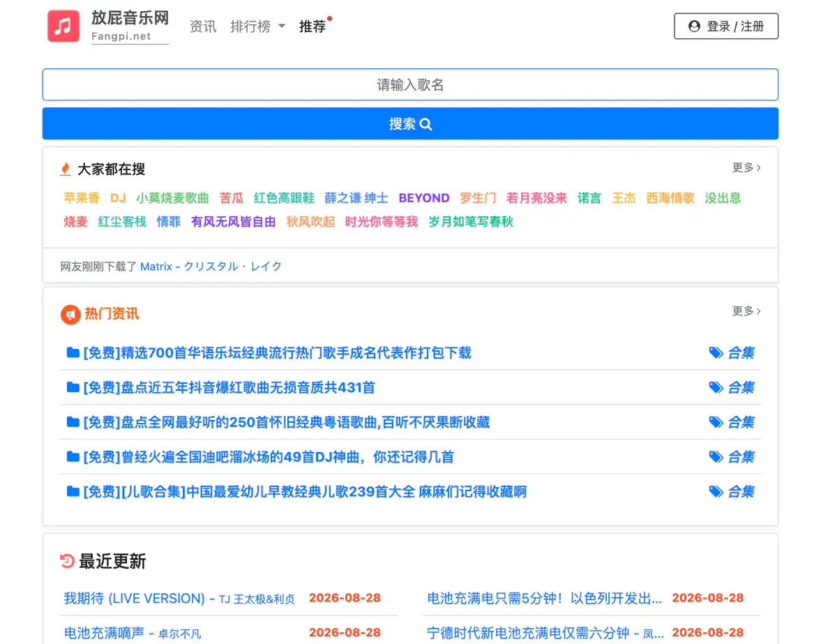Expand the 排行榜 dropdown menu
837x644 pixels.
coord(258,27)
